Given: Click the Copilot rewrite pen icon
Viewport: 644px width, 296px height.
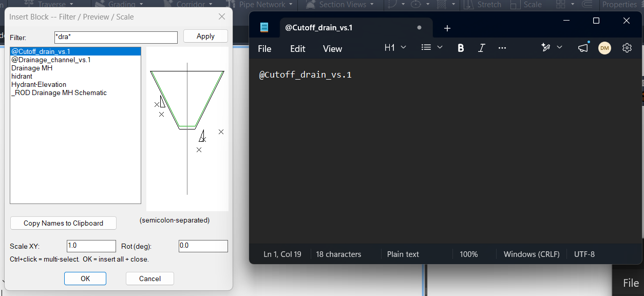Looking at the screenshot, I should tap(546, 47).
